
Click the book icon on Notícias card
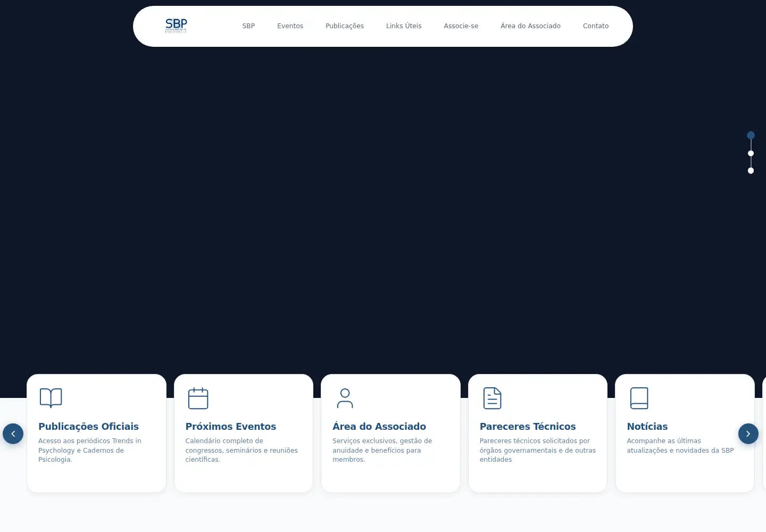coord(639,398)
